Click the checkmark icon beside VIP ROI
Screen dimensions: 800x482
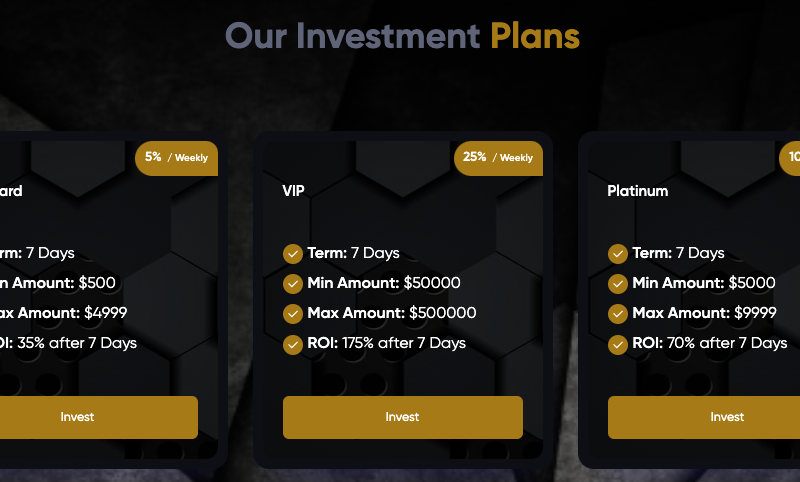tap(293, 344)
